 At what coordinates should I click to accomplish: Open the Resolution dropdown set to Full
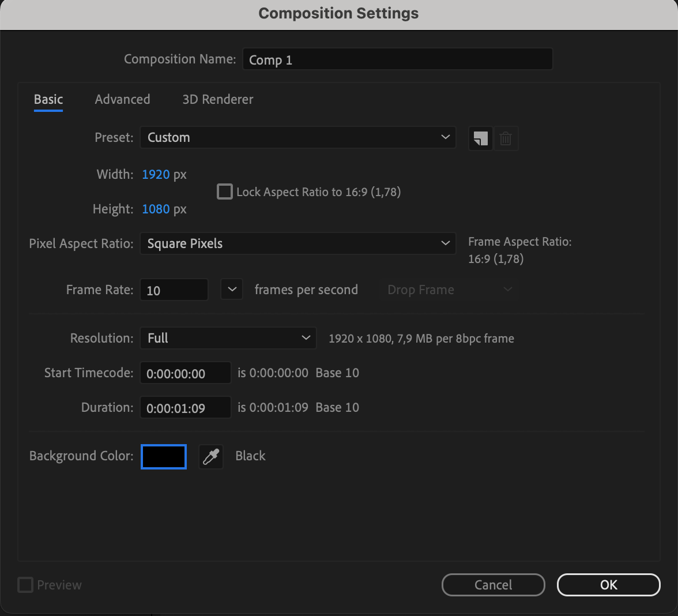tap(228, 338)
